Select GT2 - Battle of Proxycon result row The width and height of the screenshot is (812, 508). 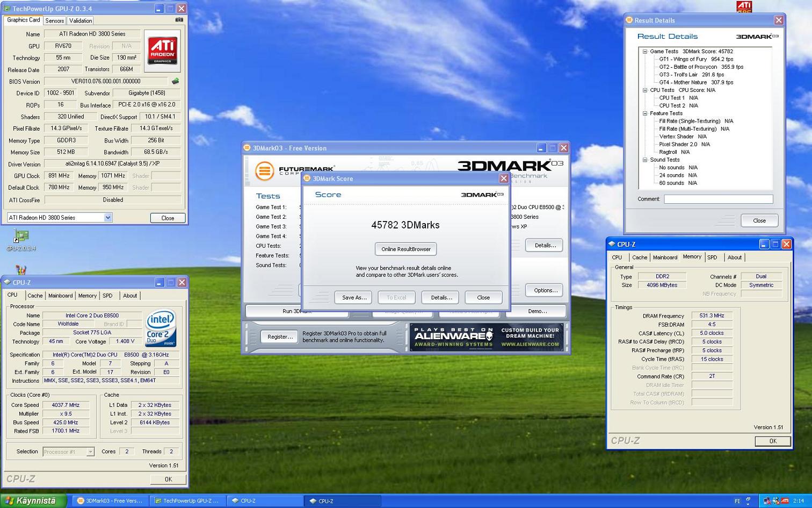[x=701, y=67]
